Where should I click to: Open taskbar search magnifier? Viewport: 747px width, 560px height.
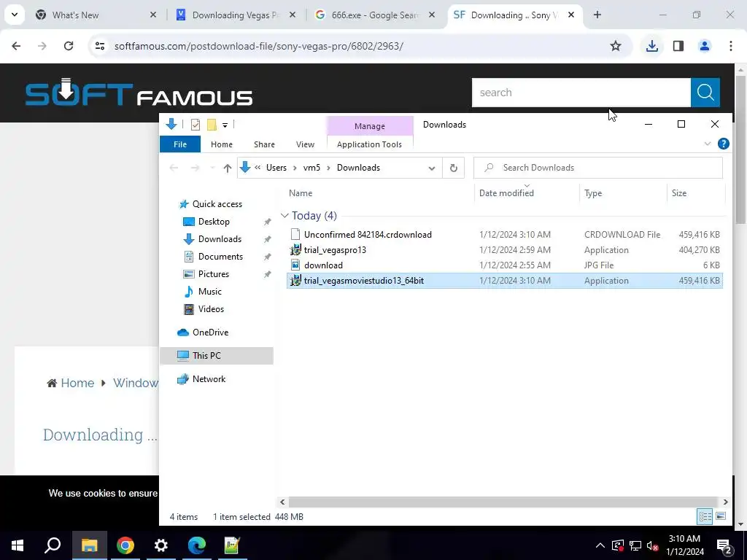53,545
